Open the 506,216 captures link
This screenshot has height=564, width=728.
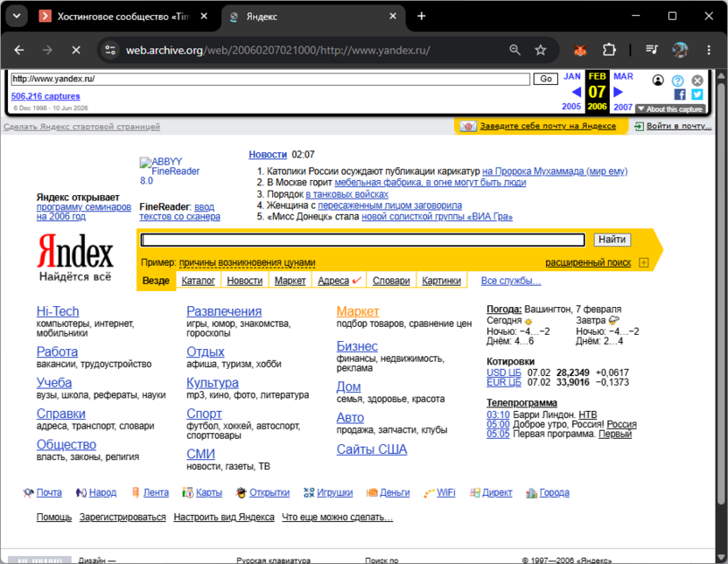(45, 96)
